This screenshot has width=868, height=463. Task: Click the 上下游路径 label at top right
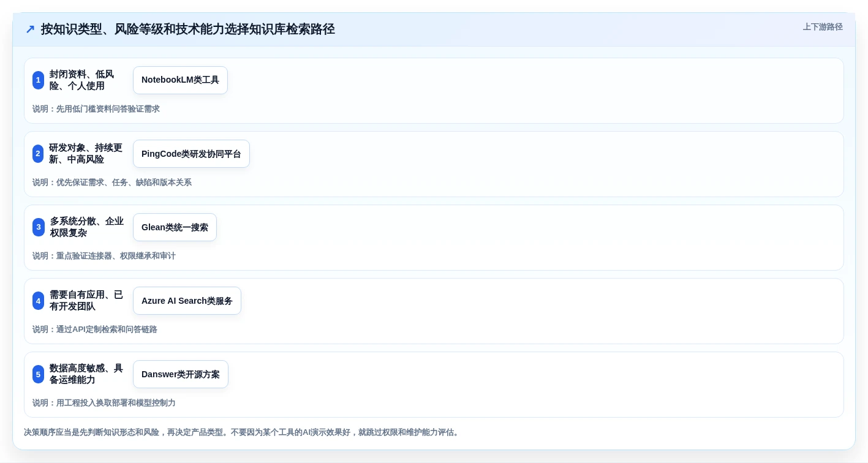[823, 27]
